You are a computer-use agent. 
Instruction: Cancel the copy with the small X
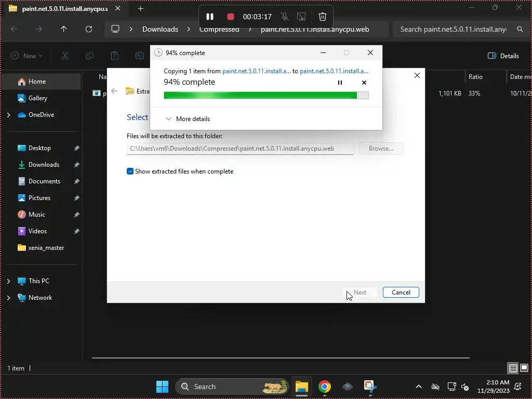(x=364, y=83)
